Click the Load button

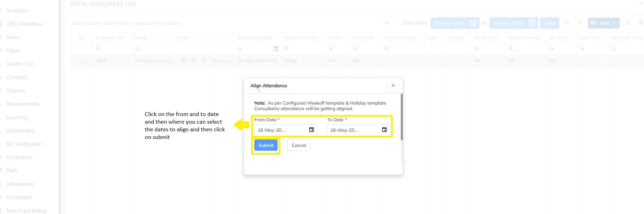pos(549,23)
